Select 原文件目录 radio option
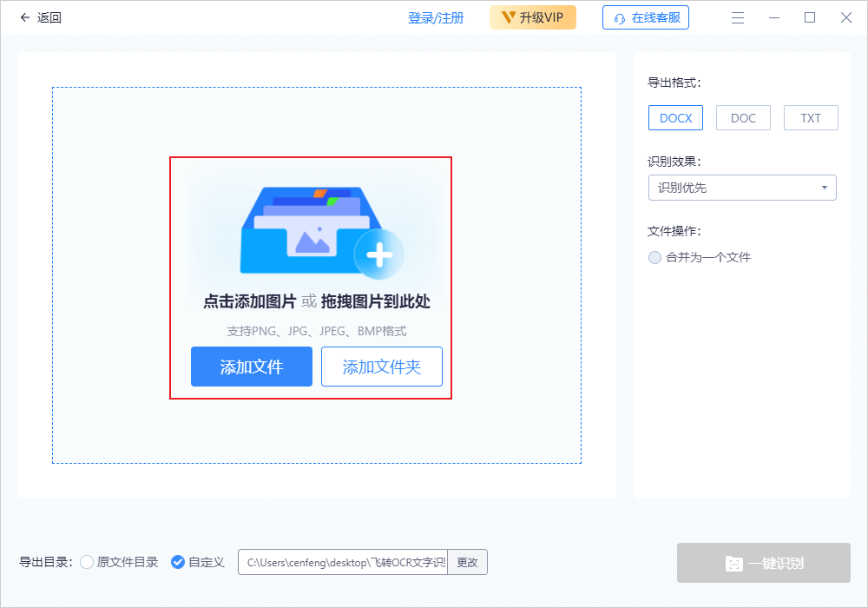The height and width of the screenshot is (608, 868). 87,562
